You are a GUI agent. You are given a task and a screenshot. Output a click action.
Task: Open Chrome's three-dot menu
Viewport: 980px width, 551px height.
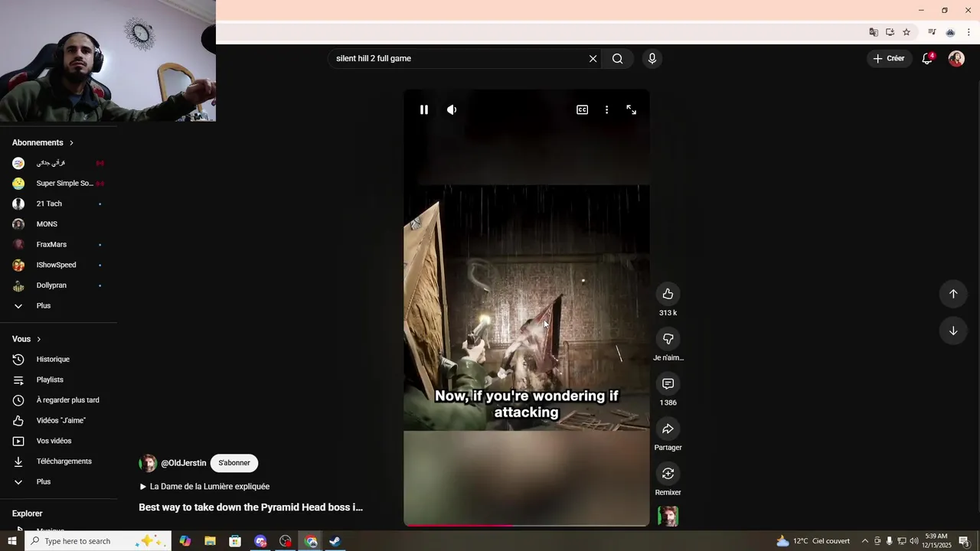(969, 32)
